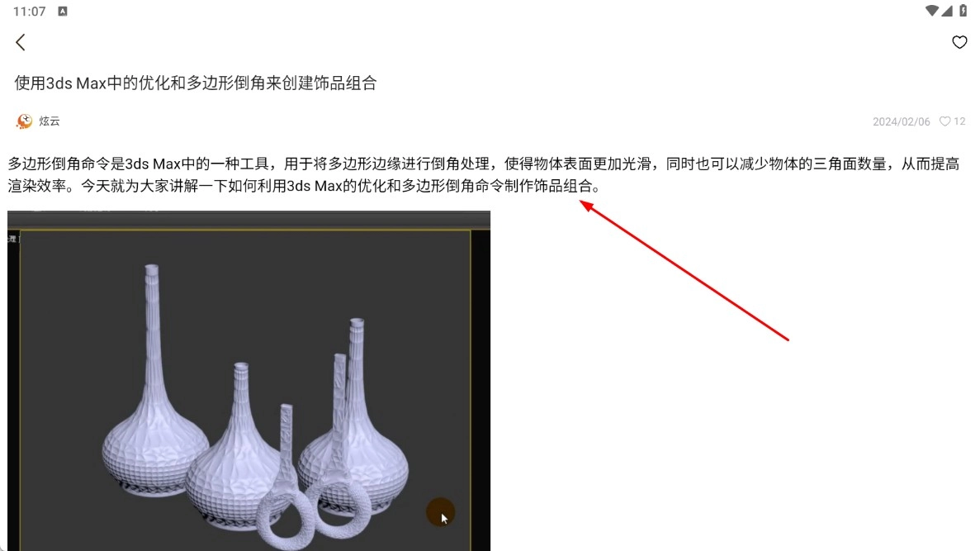Click the intro paragraph's first line
Image resolution: width=980 pixels, height=551 pixels.
pyautogui.click(x=483, y=164)
